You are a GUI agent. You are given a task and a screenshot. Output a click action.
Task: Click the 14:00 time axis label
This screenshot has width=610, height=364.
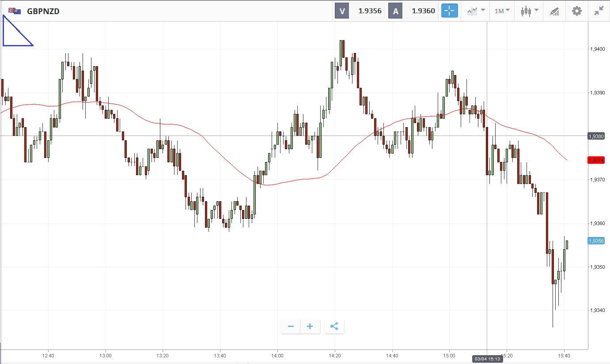[x=277, y=356]
